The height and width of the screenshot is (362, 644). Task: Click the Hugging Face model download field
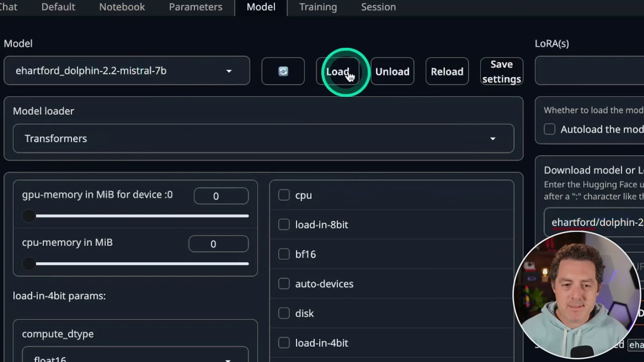click(x=594, y=222)
